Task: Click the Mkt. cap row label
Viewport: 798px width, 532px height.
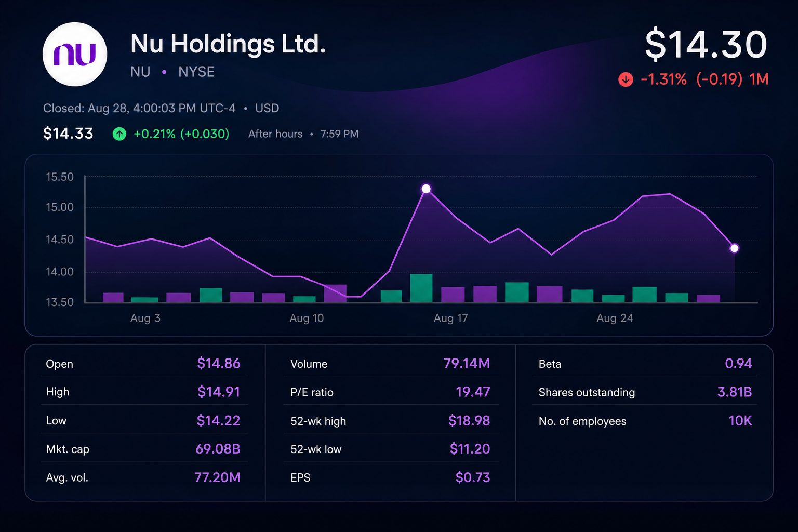Action: [x=68, y=449]
